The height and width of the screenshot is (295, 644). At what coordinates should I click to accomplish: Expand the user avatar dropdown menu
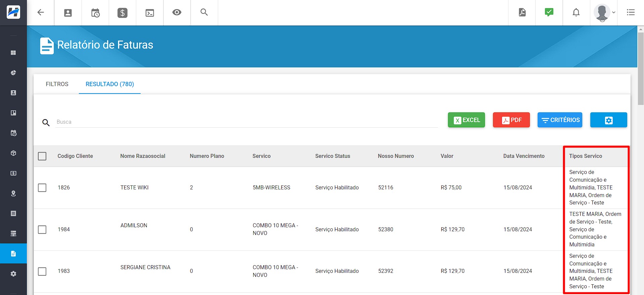pos(604,13)
